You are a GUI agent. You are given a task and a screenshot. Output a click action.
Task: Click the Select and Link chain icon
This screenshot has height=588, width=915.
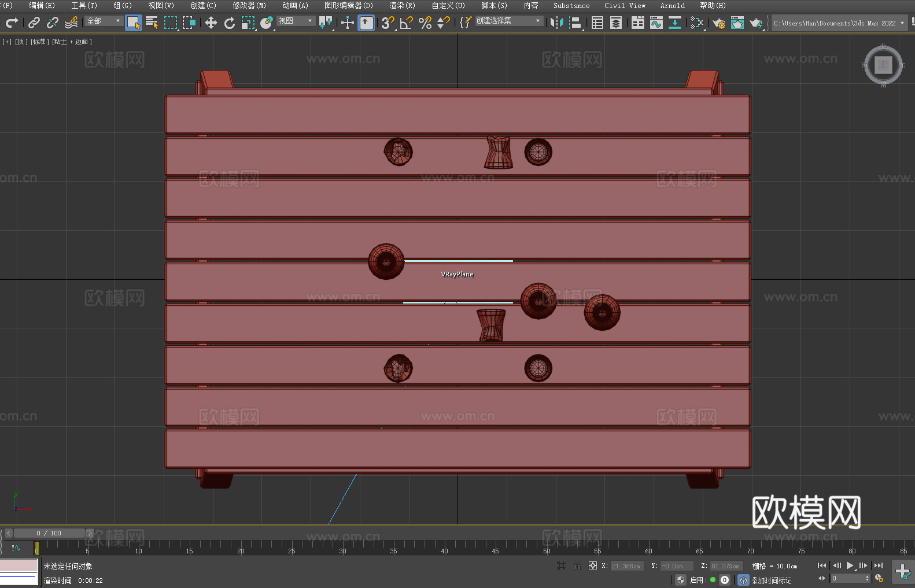tap(34, 23)
